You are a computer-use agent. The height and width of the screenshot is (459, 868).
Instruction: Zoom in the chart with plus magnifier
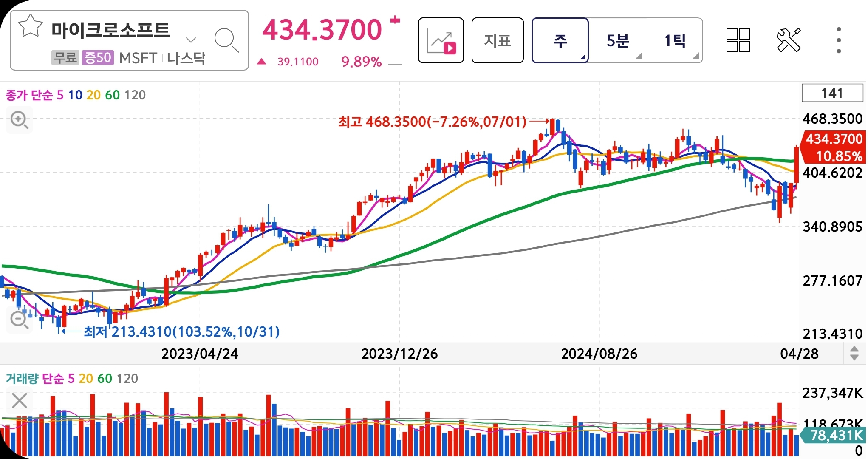19,120
